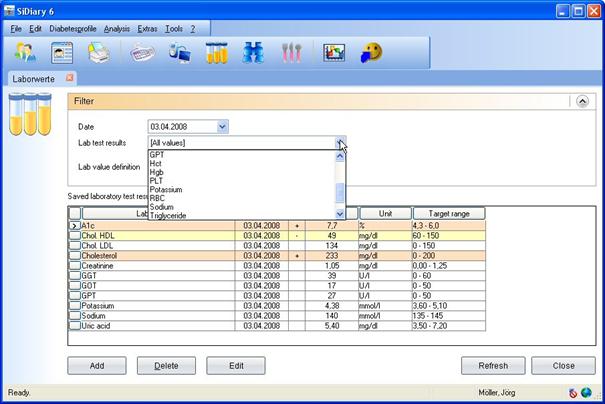
Task: Select the Uric acid row checkbox
Action: coord(75,325)
